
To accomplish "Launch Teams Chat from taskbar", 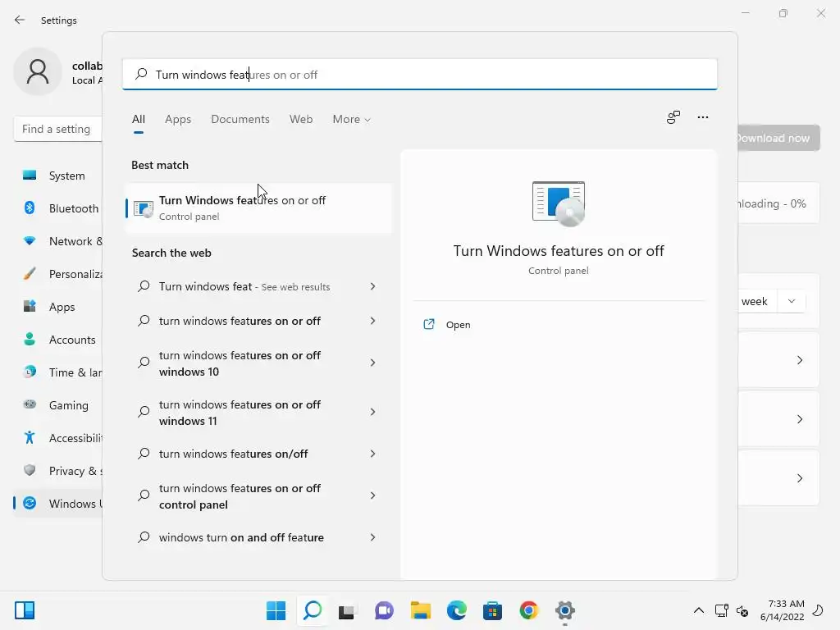I will [384, 610].
